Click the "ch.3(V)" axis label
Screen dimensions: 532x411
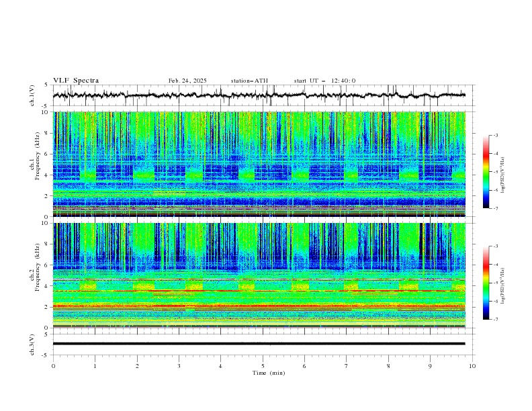click(x=32, y=345)
